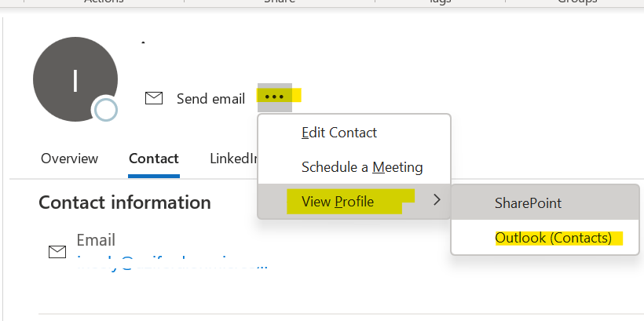644x321 pixels.
Task: Click the contact avatar with initial I
Action: pyautogui.click(x=75, y=82)
